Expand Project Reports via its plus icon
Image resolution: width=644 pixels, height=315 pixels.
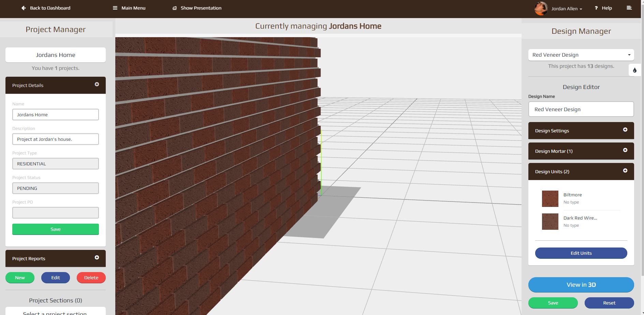click(97, 257)
